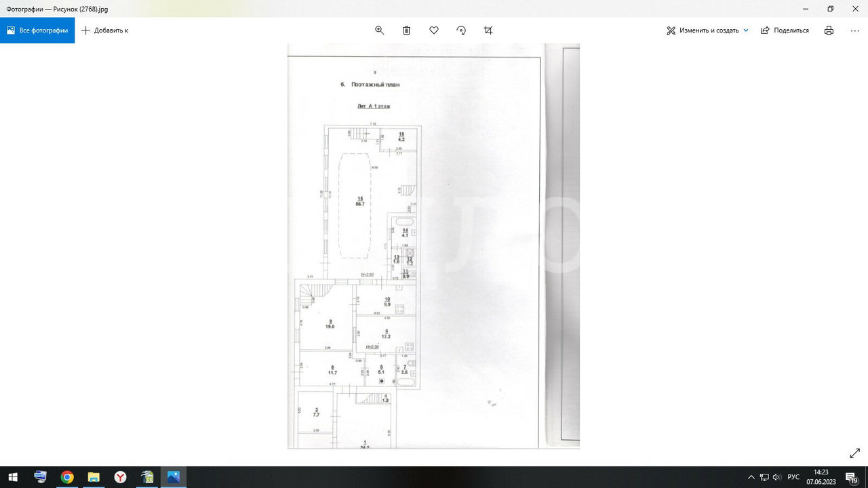Open the three-dots more options menu
Screen dimensions: 868x488
(x=854, y=30)
